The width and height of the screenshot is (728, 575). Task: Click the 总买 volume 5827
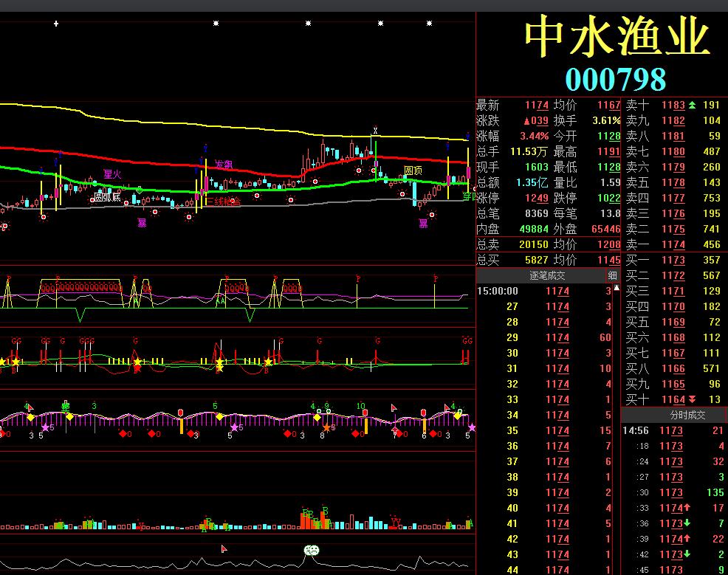tap(537, 260)
